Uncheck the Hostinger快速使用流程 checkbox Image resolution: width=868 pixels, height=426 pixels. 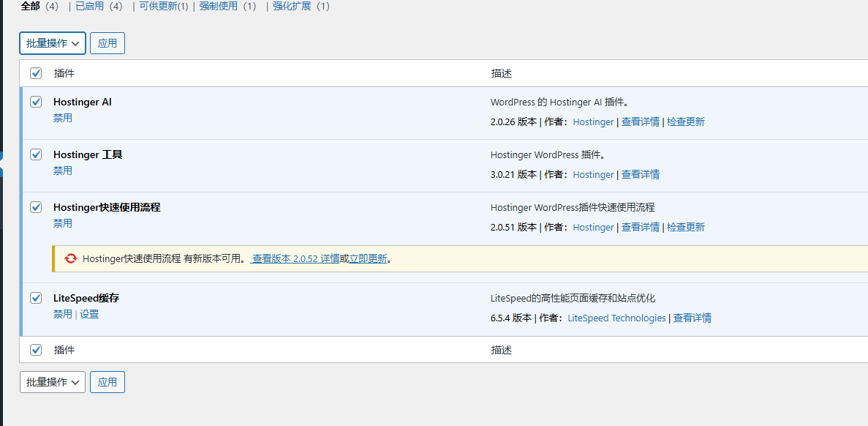[x=36, y=207]
